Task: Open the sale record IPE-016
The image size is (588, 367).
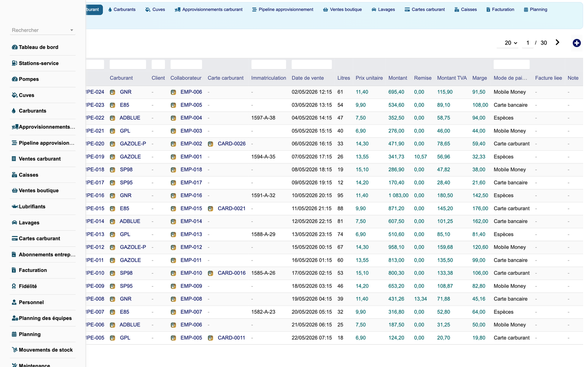Action: (x=95, y=195)
